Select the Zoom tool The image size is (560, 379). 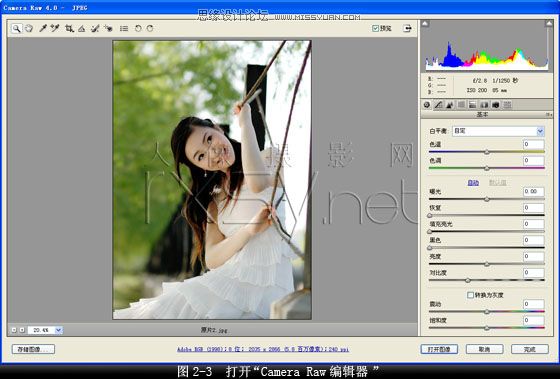[x=16, y=28]
